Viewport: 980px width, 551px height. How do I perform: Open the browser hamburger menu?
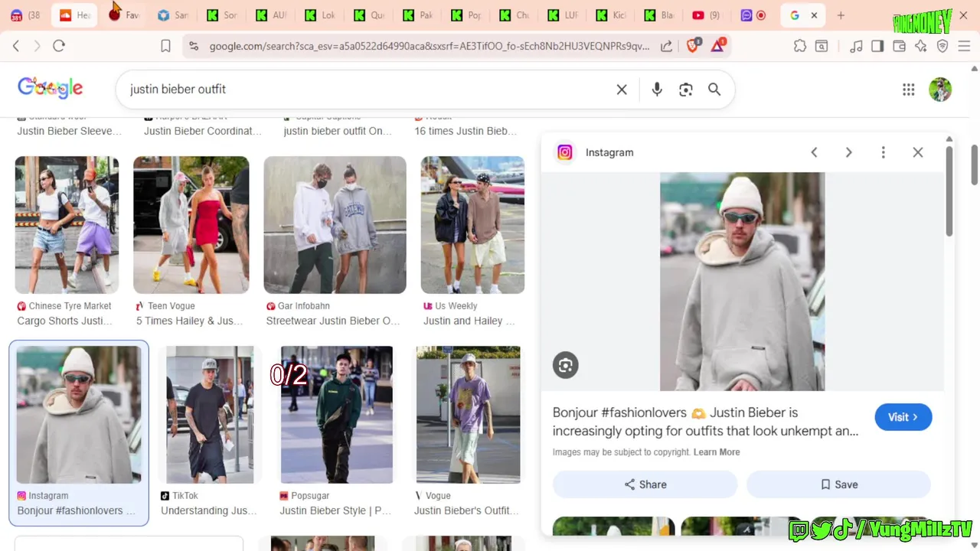(x=964, y=46)
